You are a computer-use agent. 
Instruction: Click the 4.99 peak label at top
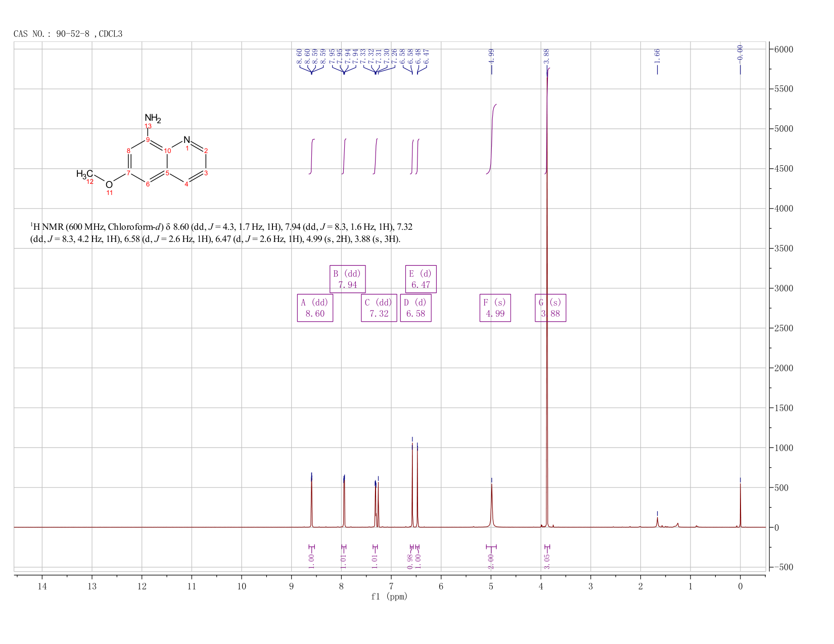(491, 56)
